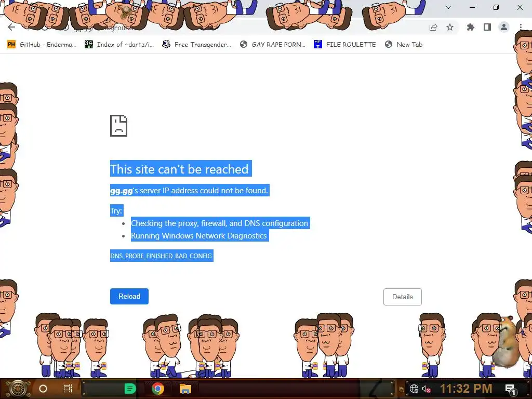
Task: Click the muted volume tray icon
Action: coord(426,389)
